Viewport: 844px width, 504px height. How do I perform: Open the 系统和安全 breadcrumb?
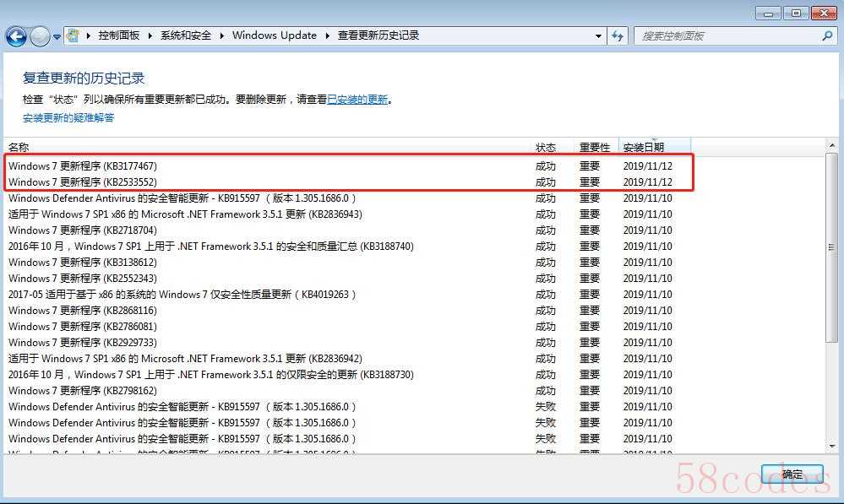pyautogui.click(x=186, y=35)
